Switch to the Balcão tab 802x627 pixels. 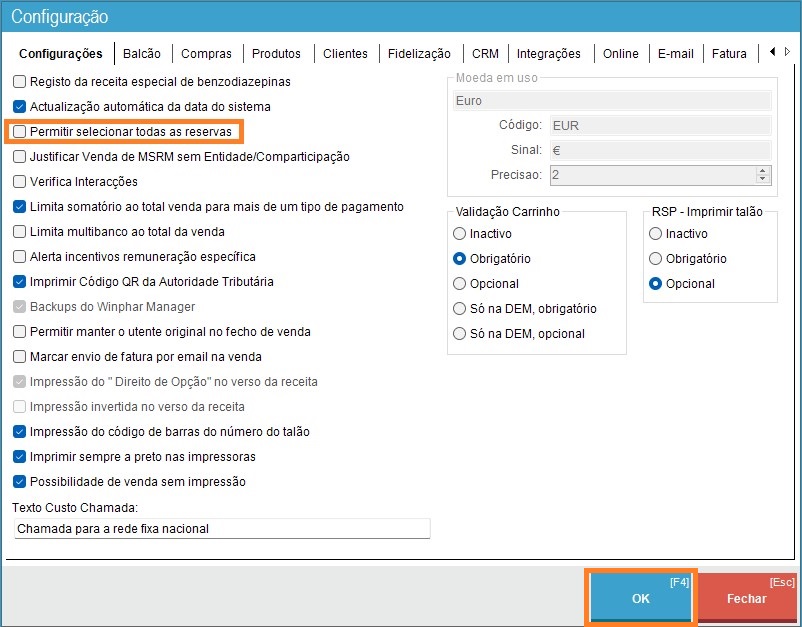(x=143, y=54)
